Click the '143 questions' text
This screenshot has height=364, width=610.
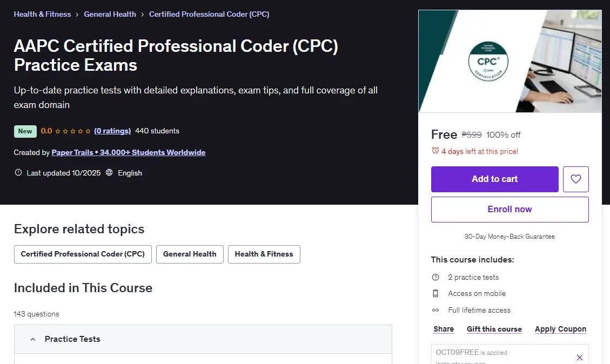37,314
